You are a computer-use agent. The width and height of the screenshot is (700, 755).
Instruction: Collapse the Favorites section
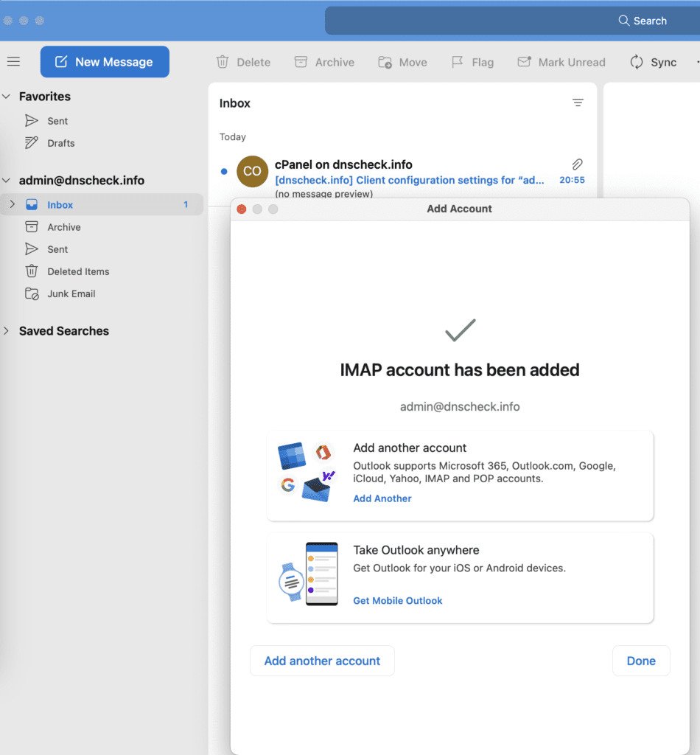[6, 97]
